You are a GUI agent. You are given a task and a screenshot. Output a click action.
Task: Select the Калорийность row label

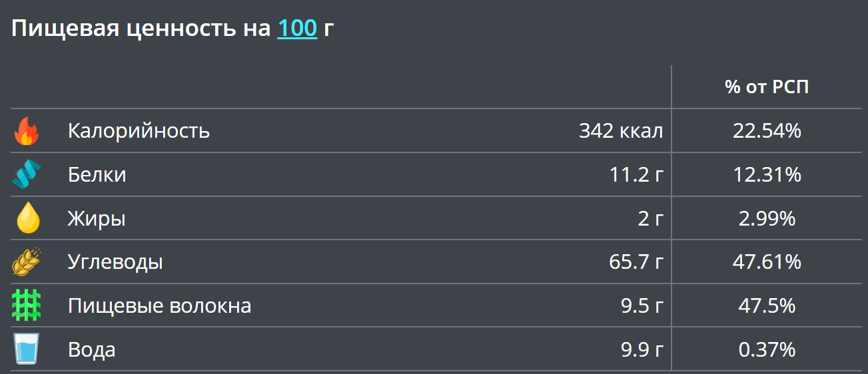pos(139,131)
